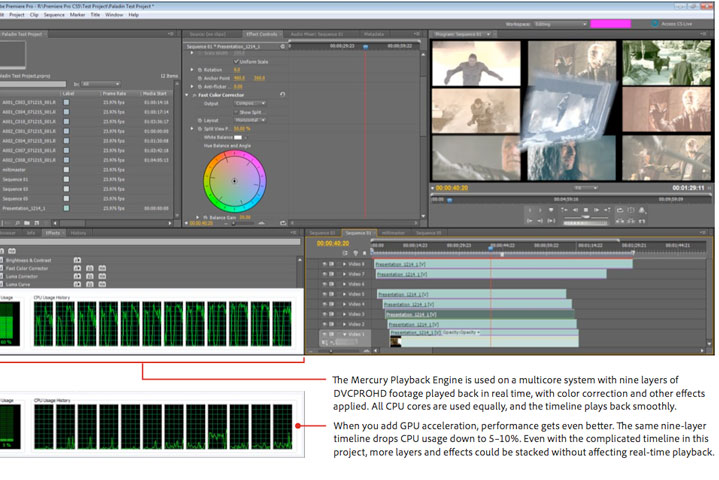
Task: Toggle the eye icon on Video 5 track
Action: pyautogui.click(x=324, y=294)
